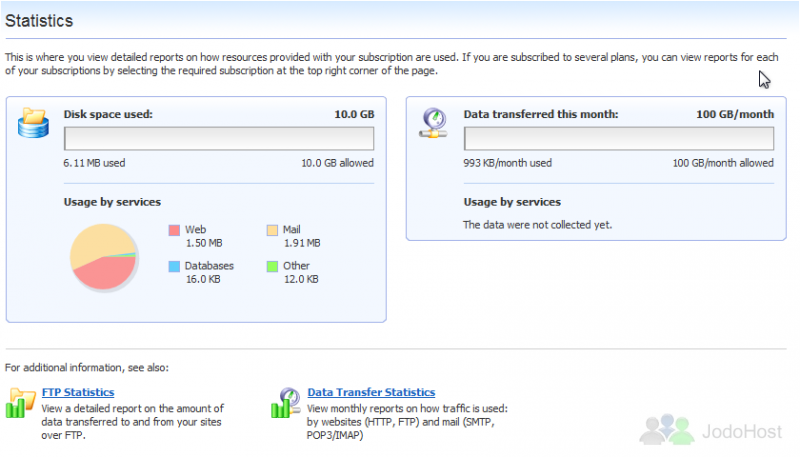Click the disk space used progress bar
This screenshot has width=800, height=457.
pyautogui.click(x=219, y=139)
